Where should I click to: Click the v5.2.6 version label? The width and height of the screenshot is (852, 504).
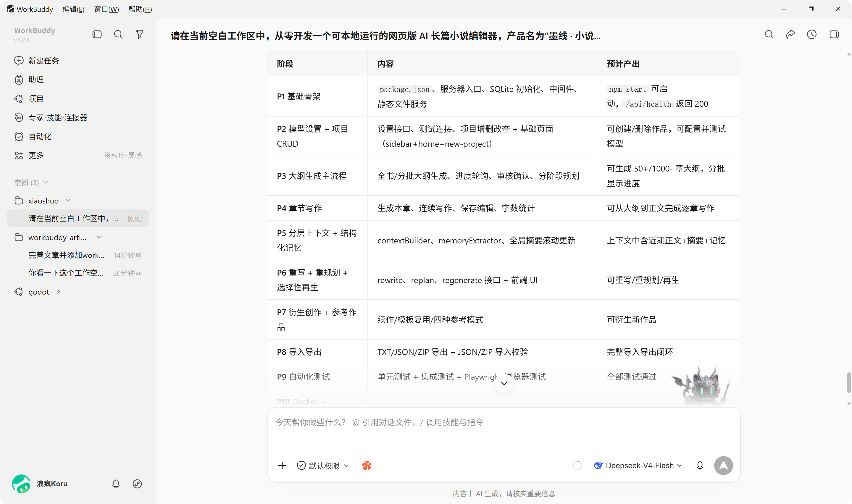22,40
